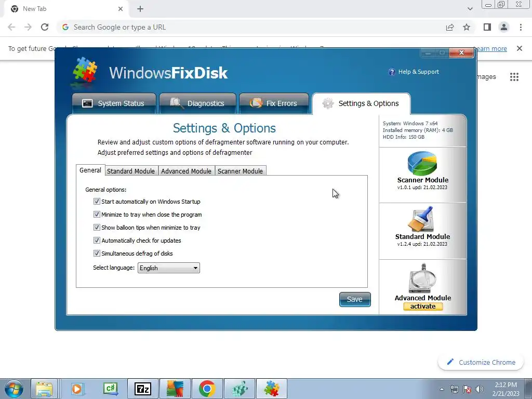Select the Settings & Options tab

pos(361,103)
